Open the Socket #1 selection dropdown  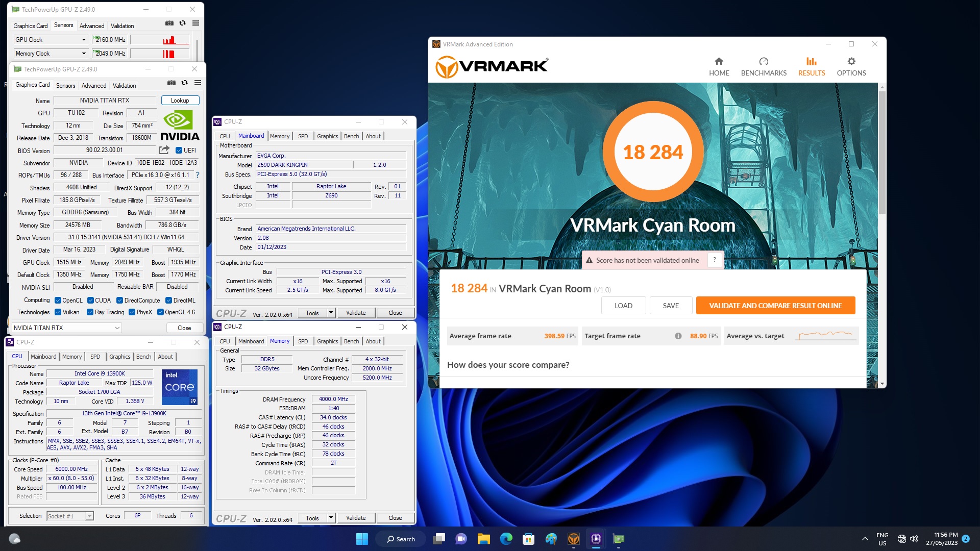coord(70,516)
